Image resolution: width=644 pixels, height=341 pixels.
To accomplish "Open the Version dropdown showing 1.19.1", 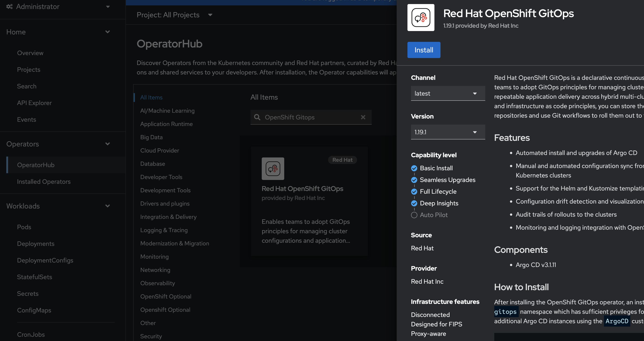I will [x=447, y=132].
